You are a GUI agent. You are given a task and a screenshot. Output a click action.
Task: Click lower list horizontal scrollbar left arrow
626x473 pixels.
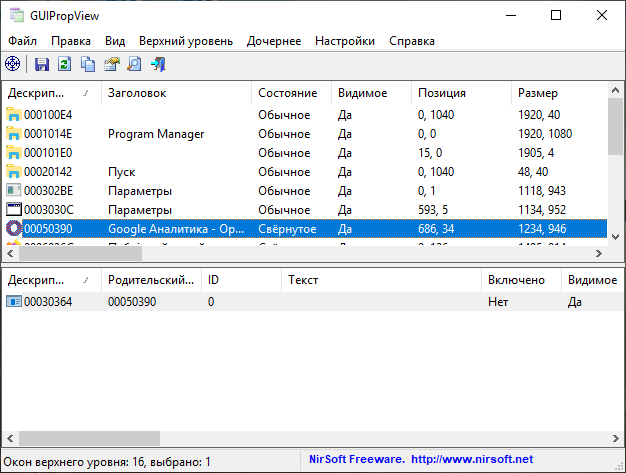pos(10,438)
